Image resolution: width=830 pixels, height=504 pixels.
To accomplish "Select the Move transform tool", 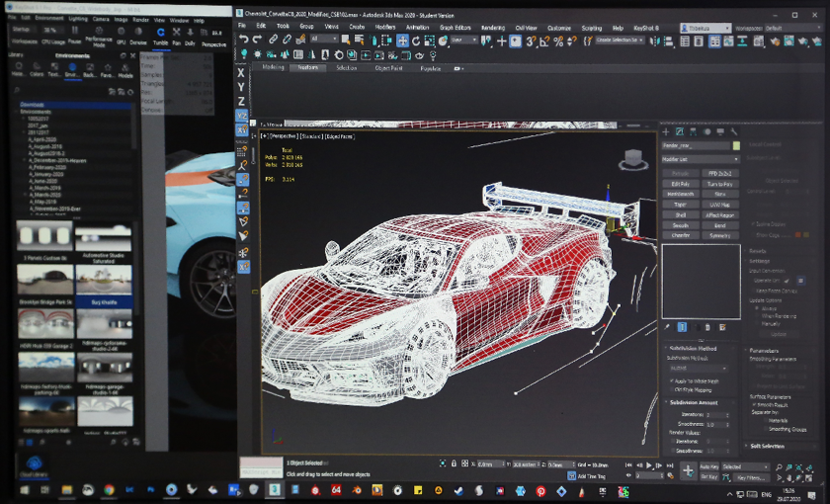I will tap(402, 41).
